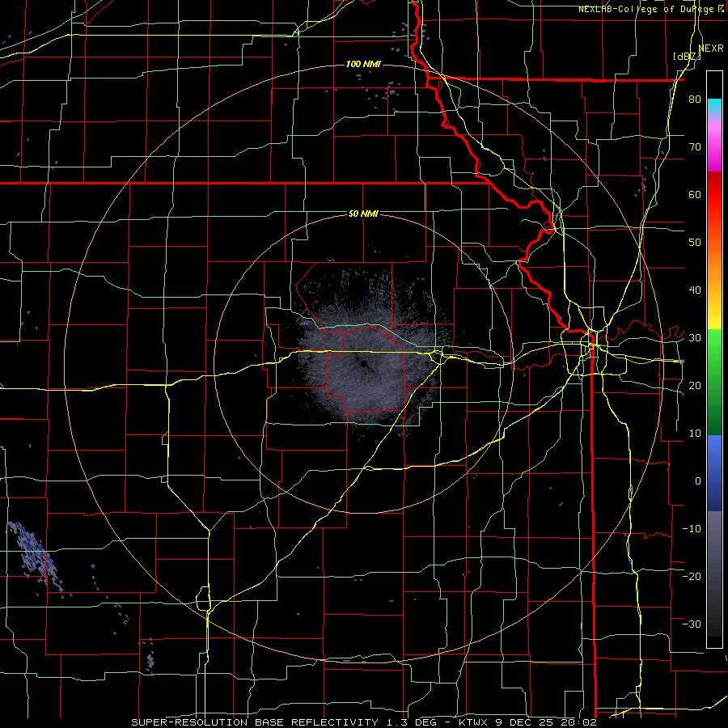Click the Super-Resolution Base Reflectivity caption at the bottom
Image resolution: width=728 pixels, height=728 pixels.
pyautogui.click(x=363, y=722)
